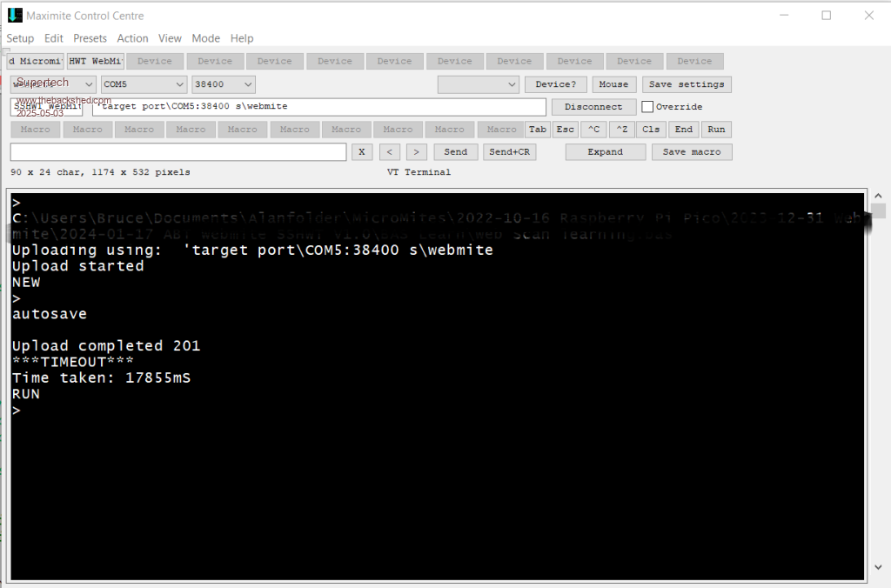Click the command text input field
Viewport: 891px width, 588px height.
(x=178, y=151)
